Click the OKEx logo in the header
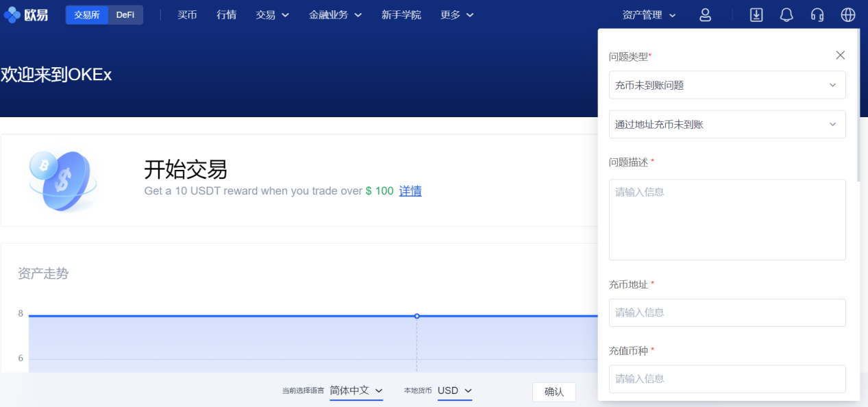The image size is (868, 407). (26, 14)
